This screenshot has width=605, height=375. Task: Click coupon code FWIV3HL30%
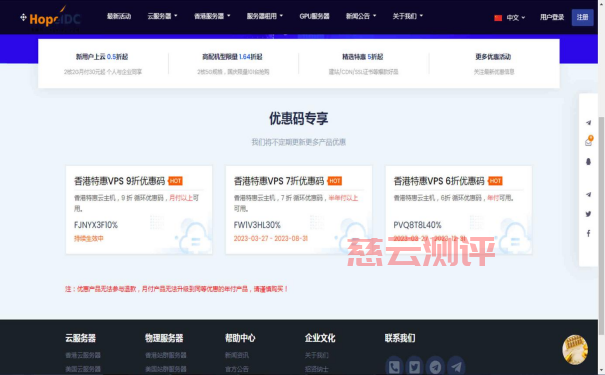[x=257, y=225]
